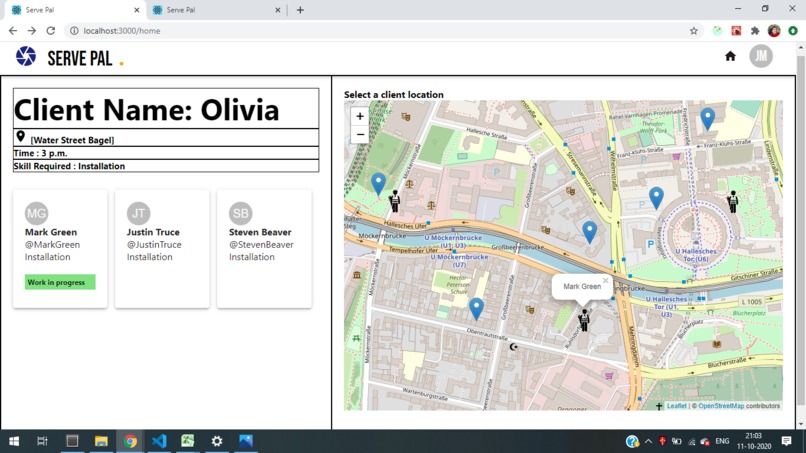The width and height of the screenshot is (806, 453).
Task: Select the blue map pin near Franz-Klühs-Straße
Action: click(x=708, y=119)
